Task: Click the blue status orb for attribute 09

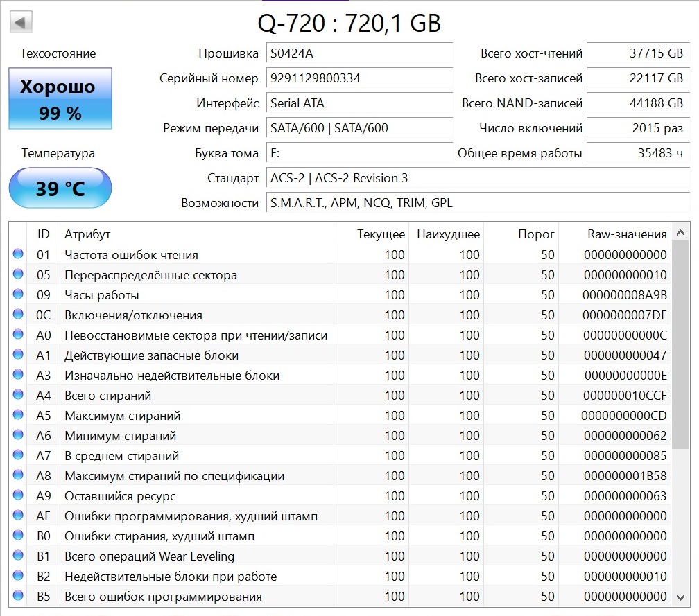Action: [18, 294]
